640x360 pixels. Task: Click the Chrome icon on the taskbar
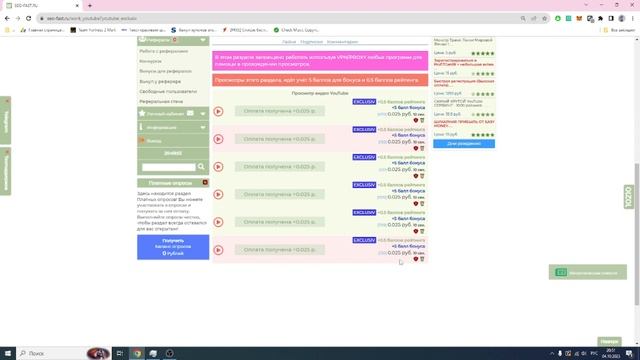(137, 353)
